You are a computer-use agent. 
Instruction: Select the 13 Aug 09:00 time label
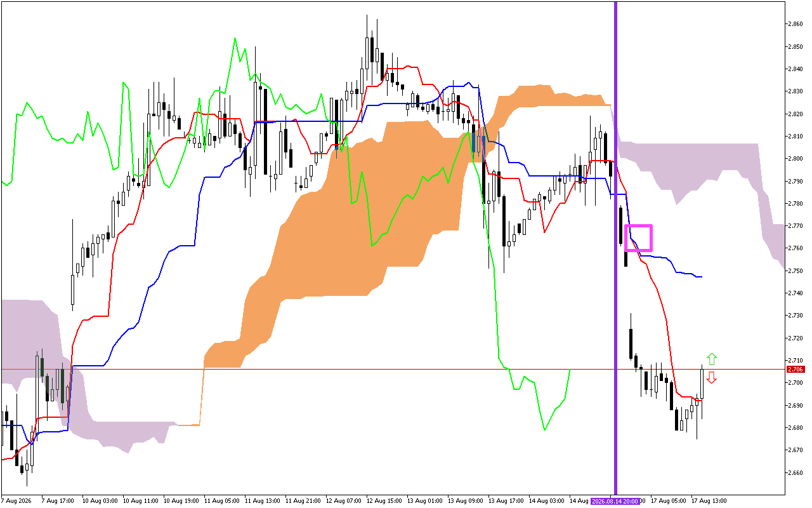pyautogui.click(x=466, y=501)
